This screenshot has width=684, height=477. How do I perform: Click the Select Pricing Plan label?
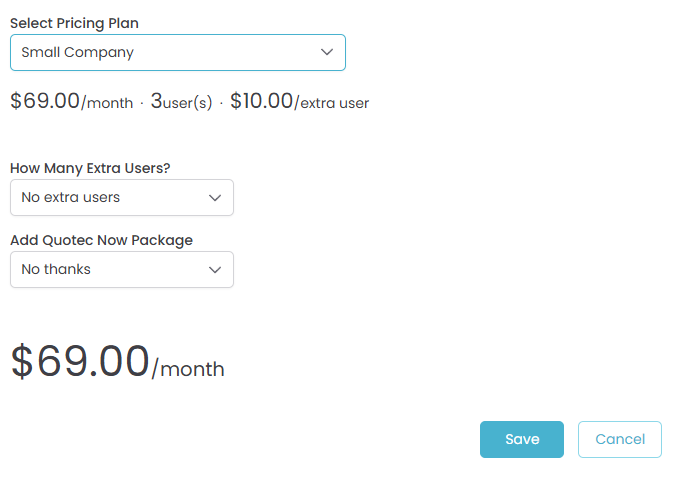coord(75,23)
